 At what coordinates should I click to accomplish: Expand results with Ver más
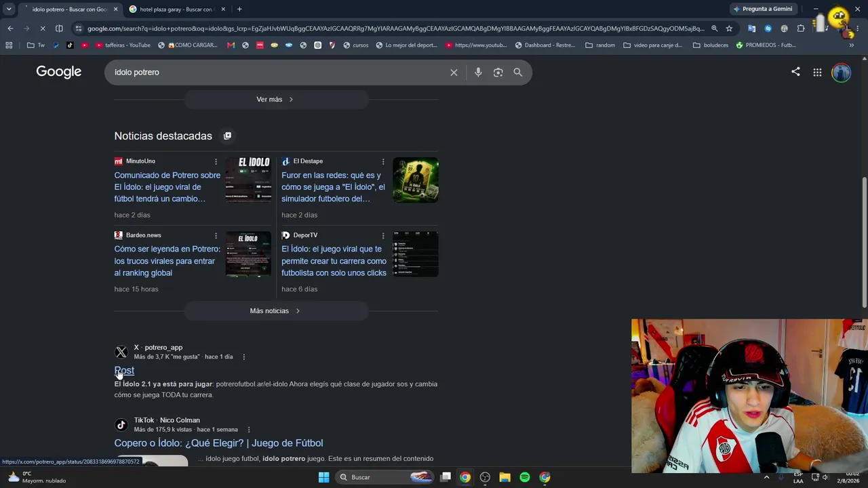(276, 100)
